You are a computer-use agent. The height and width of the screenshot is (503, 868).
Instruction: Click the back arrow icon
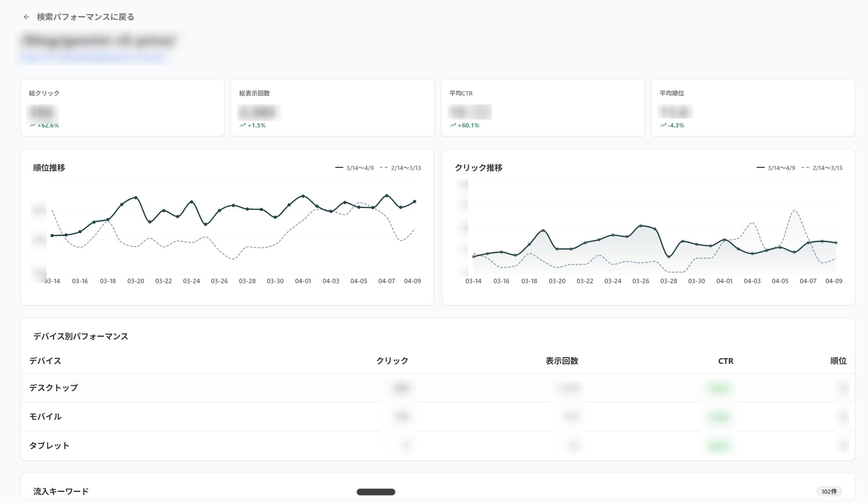[x=26, y=17]
